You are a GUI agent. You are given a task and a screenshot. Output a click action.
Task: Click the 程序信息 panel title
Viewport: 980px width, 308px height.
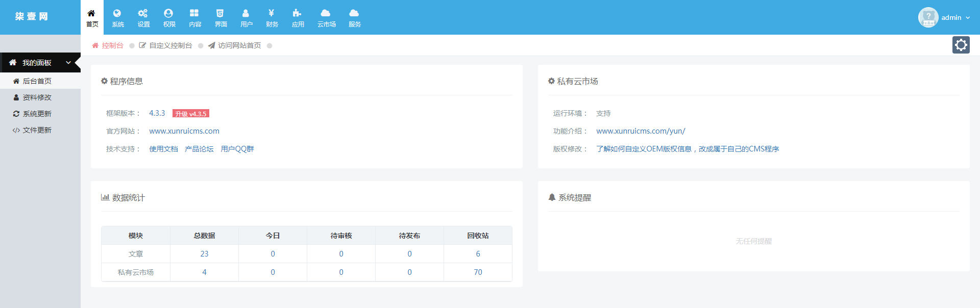(126, 81)
